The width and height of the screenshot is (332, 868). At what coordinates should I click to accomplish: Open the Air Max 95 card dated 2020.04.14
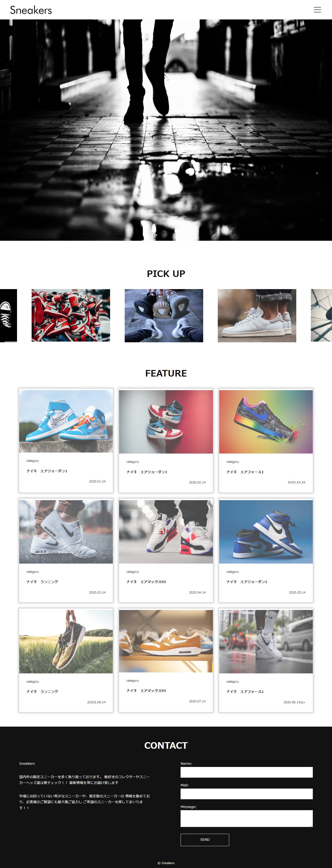166,550
